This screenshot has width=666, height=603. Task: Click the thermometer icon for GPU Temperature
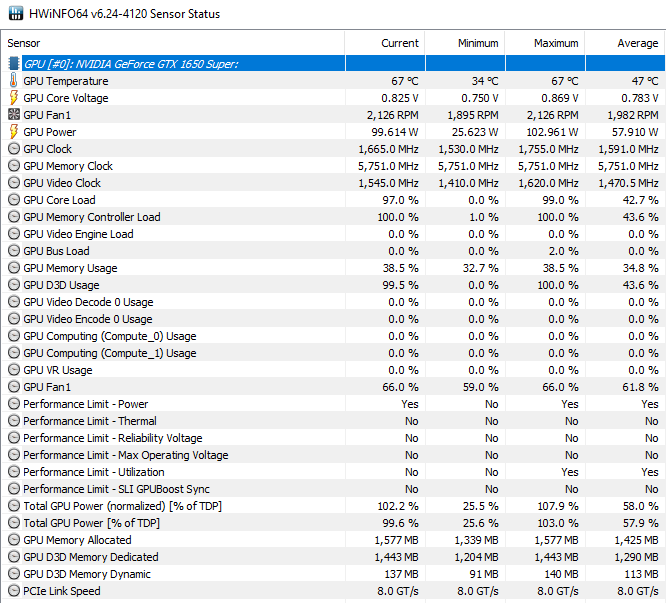pos(14,80)
